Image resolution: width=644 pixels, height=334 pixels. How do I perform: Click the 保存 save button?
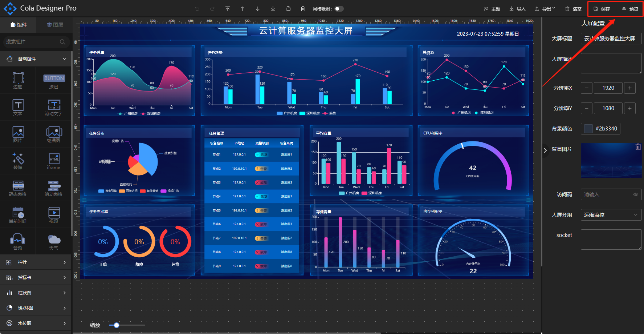coord(602,9)
